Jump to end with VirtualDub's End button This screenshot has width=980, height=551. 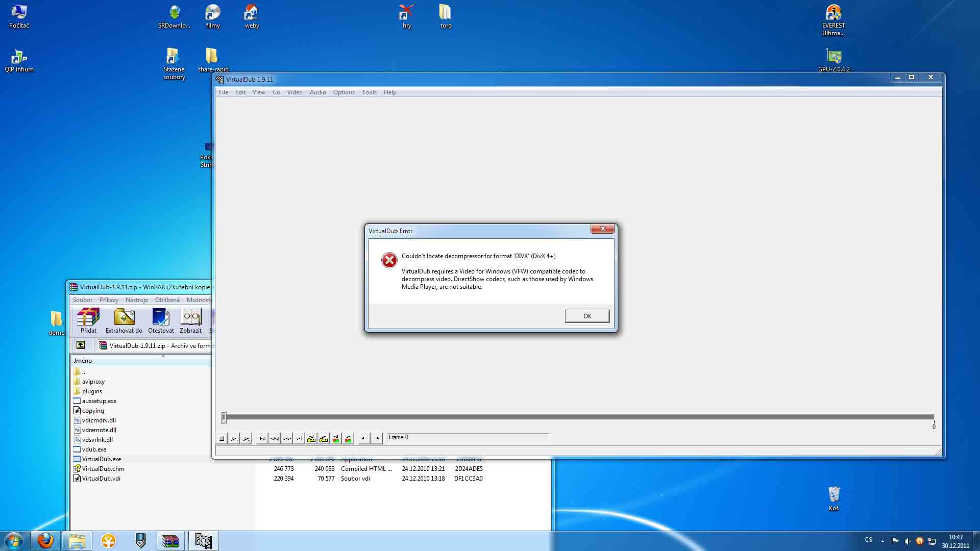pos(299,438)
